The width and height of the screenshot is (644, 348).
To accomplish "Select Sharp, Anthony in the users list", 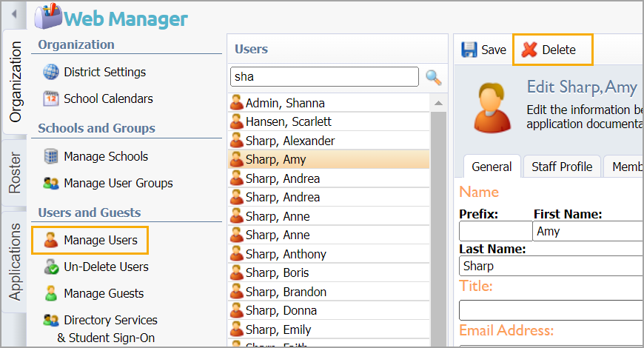I will pyautogui.click(x=329, y=254).
